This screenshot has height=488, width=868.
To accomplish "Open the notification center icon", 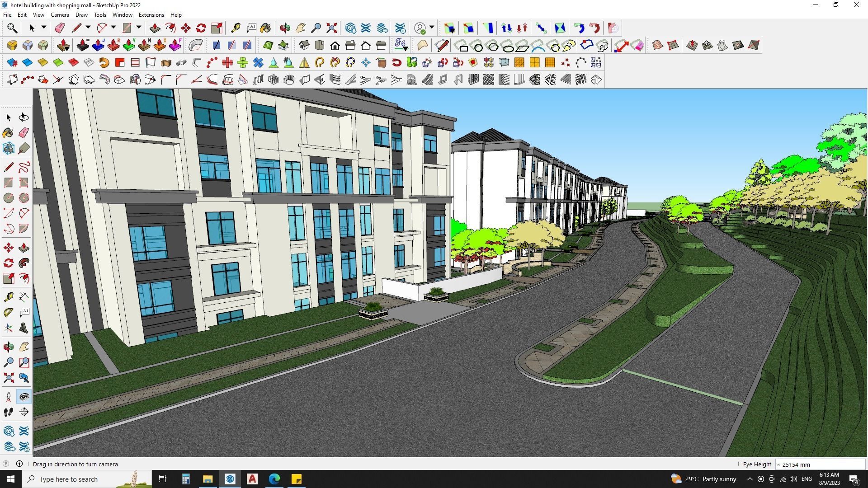I will coord(854,479).
